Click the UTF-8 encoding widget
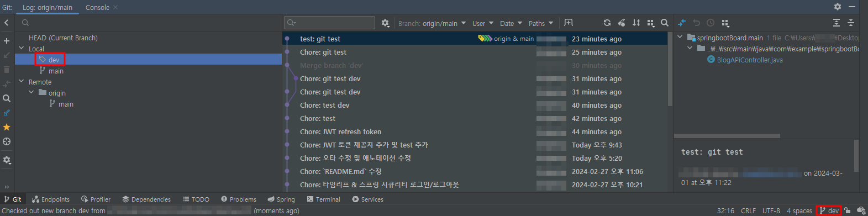 [x=771, y=210]
